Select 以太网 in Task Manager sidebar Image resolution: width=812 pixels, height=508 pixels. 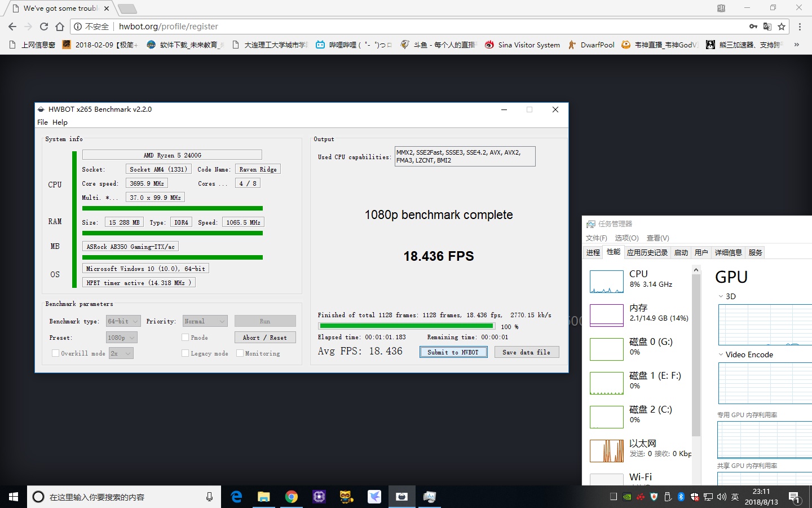(x=639, y=450)
